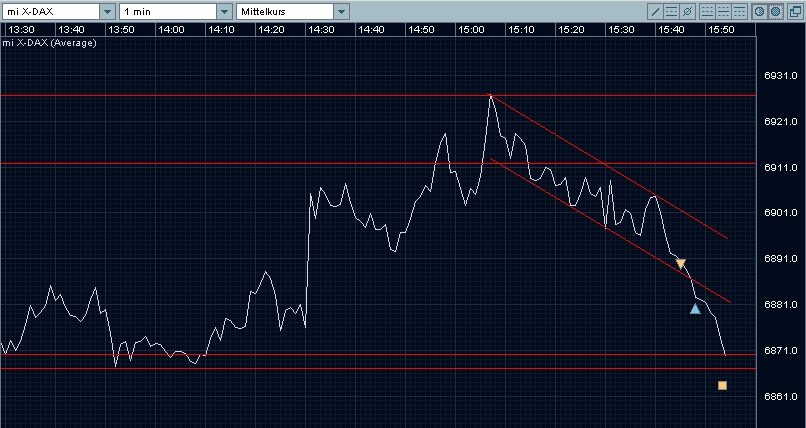Click the 6871.0 price axis label
The height and width of the screenshot is (428, 806).
pyautogui.click(x=781, y=350)
